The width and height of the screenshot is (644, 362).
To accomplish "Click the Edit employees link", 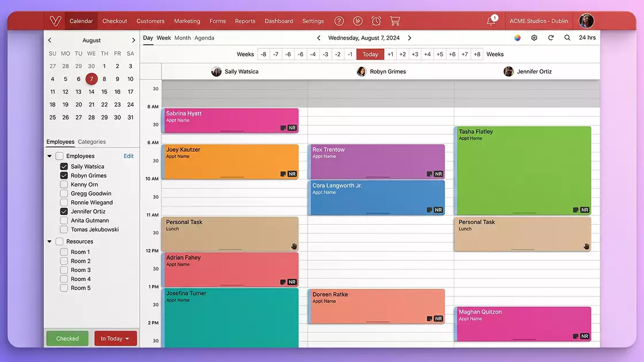I will tap(129, 156).
